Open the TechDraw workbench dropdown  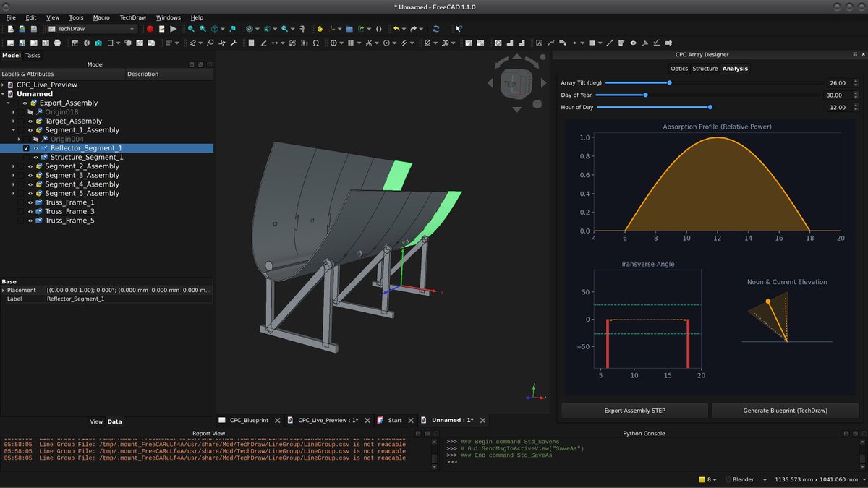point(92,29)
